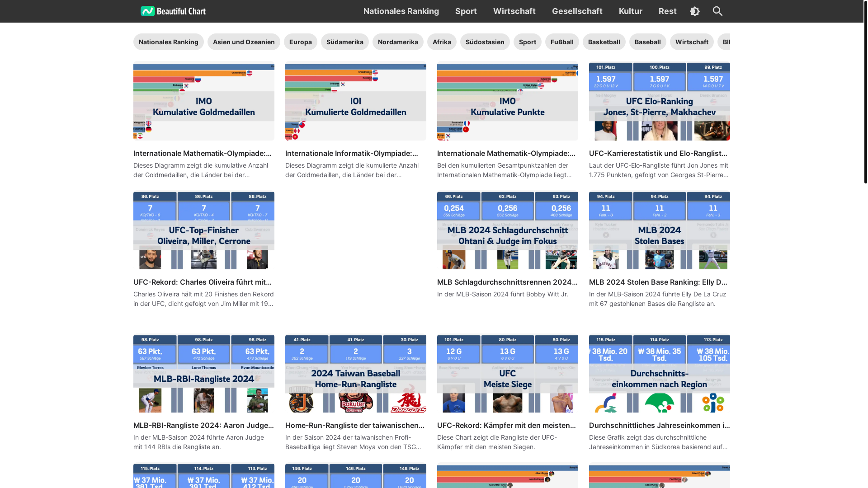The image size is (868, 488).
Task: Open the Wirtschaft top menu
Action: [x=514, y=11]
